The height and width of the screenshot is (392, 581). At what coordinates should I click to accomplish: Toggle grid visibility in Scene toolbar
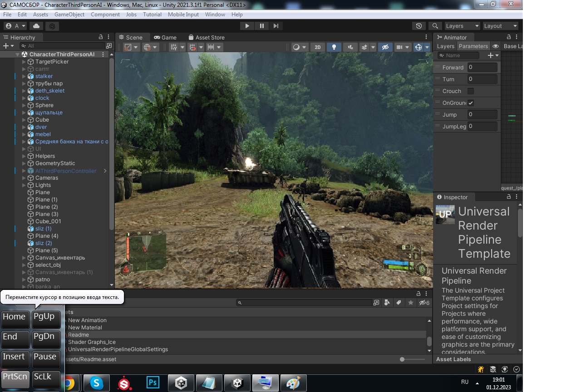(173, 47)
